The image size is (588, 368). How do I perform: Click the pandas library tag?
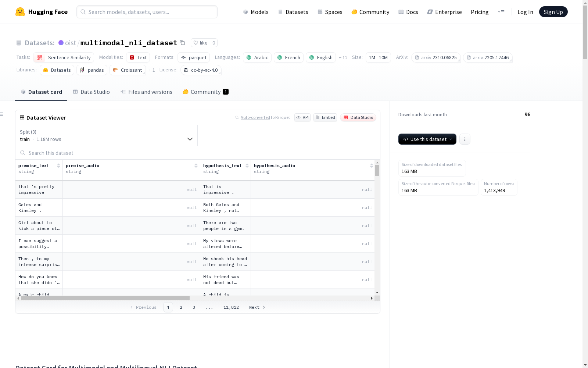(92, 70)
